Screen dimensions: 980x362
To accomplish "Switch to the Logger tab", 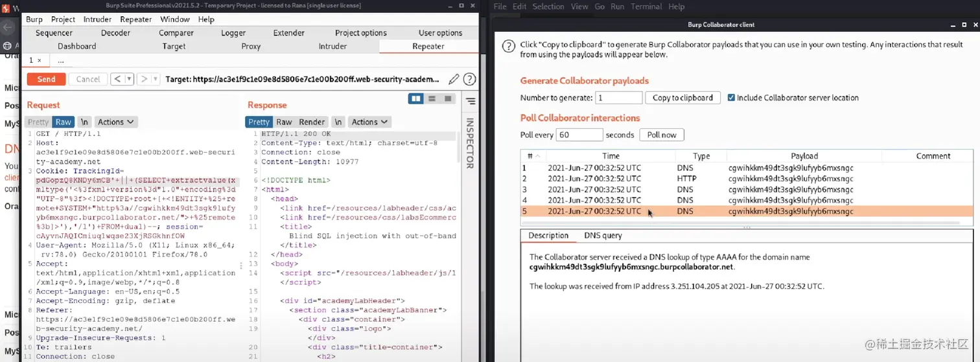I will pyautogui.click(x=233, y=33).
